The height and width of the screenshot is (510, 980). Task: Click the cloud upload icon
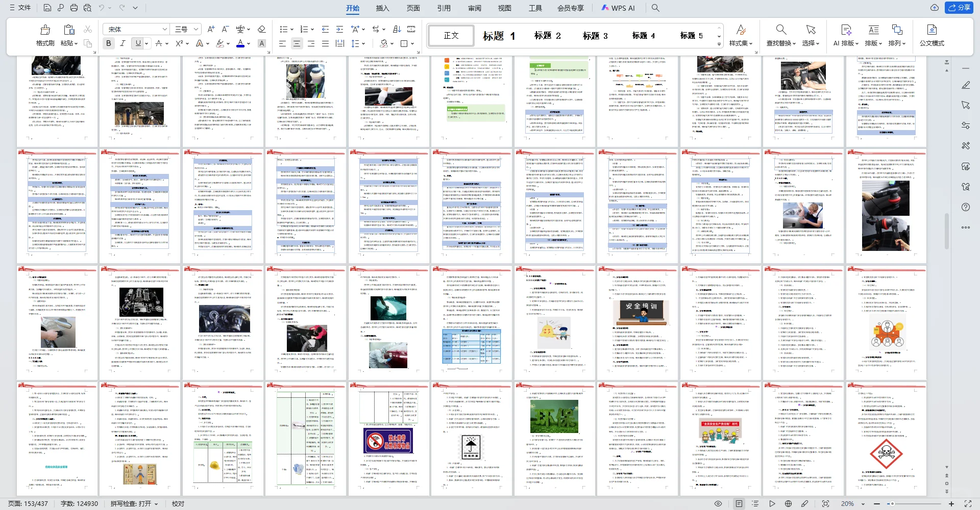coord(935,8)
